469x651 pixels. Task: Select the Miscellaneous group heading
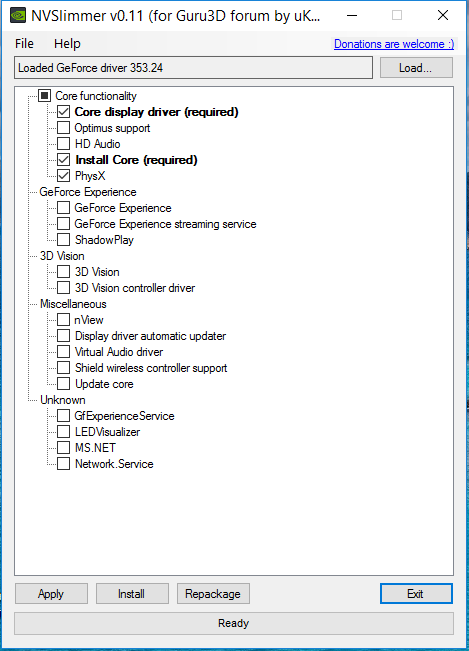tap(73, 304)
